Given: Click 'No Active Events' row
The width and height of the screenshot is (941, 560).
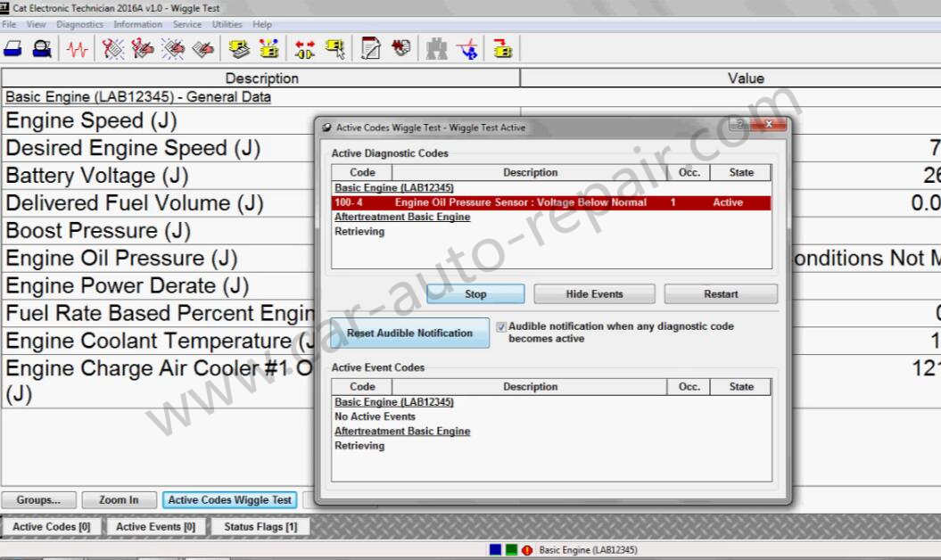Looking at the screenshot, I should click(376, 416).
